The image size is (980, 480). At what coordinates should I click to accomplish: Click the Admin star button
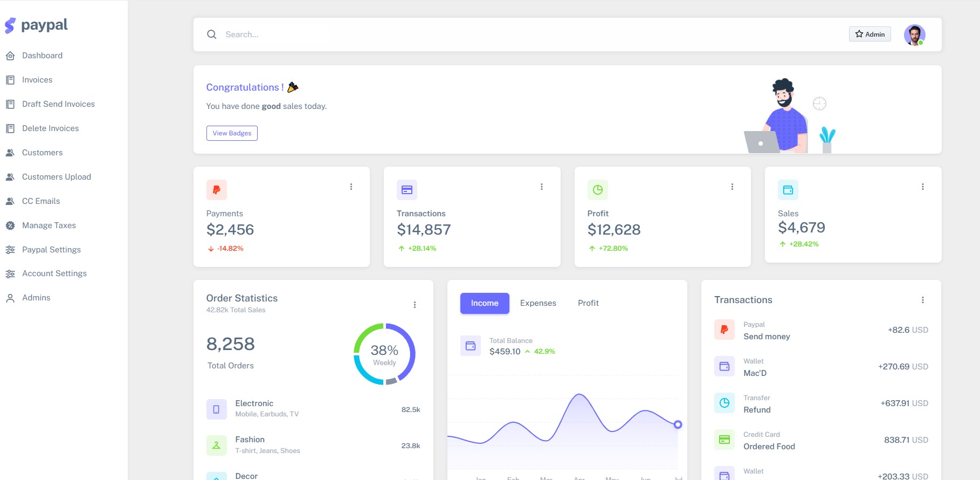(870, 34)
